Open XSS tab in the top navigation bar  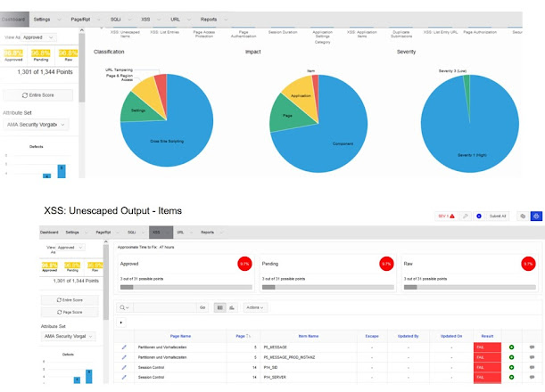[145, 20]
